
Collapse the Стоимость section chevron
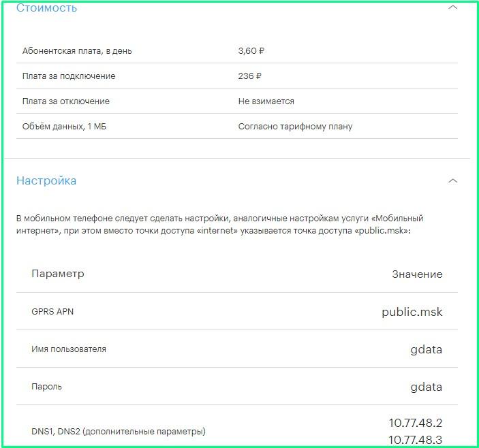[453, 9]
